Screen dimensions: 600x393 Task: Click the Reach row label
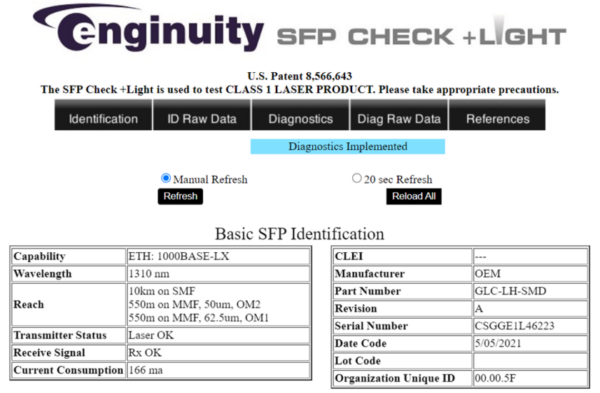click(29, 305)
